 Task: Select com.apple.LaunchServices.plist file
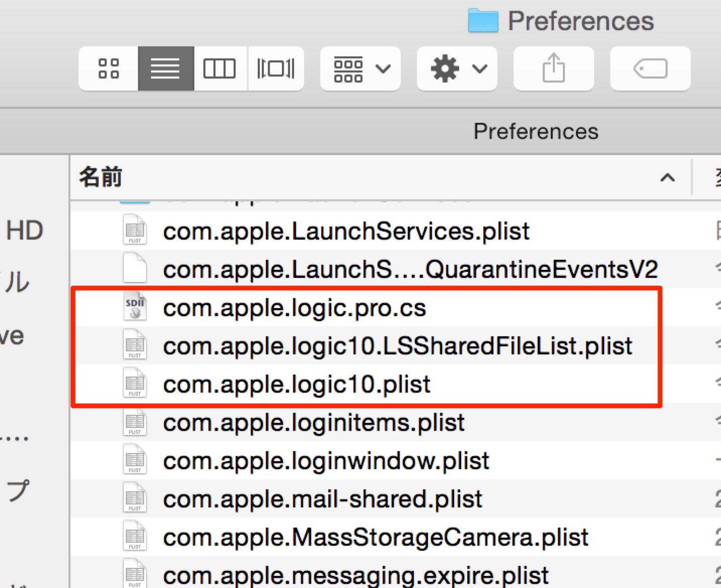pyautogui.click(x=346, y=231)
